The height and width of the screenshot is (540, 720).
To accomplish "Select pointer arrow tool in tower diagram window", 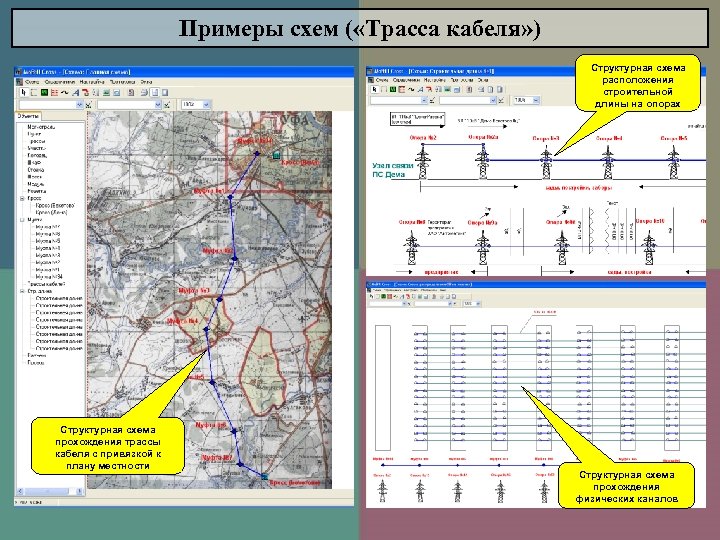I will click(374, 90).
